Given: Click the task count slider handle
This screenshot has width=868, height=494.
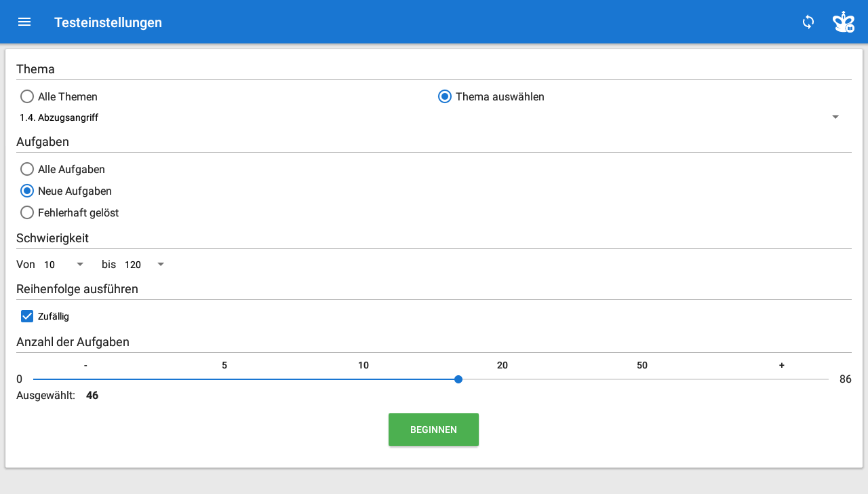Looking at the screenshot, I should (x=458, y=379).
